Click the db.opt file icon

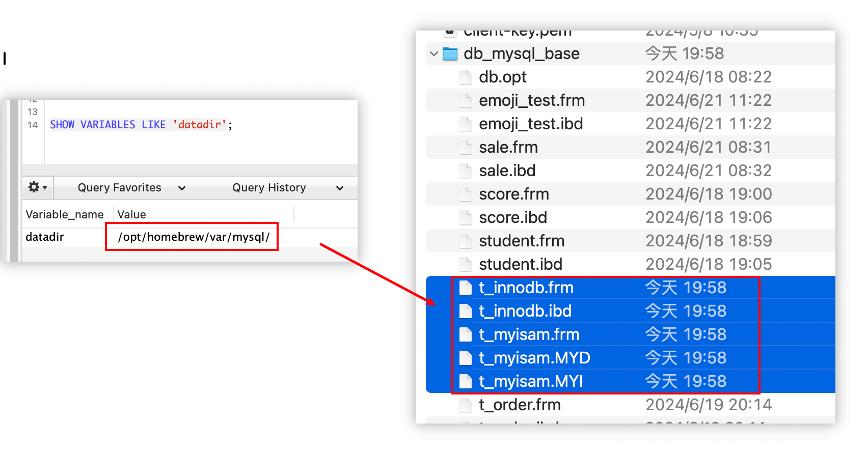465,77
